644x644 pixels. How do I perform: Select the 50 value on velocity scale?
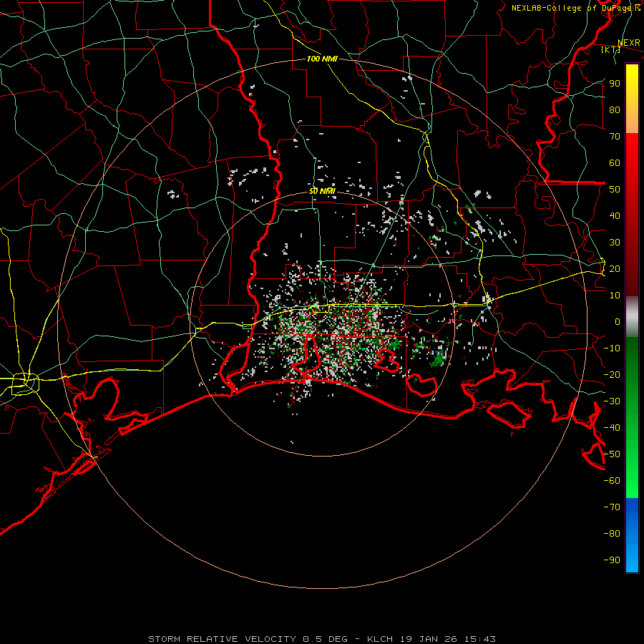[x=615, y=190]
